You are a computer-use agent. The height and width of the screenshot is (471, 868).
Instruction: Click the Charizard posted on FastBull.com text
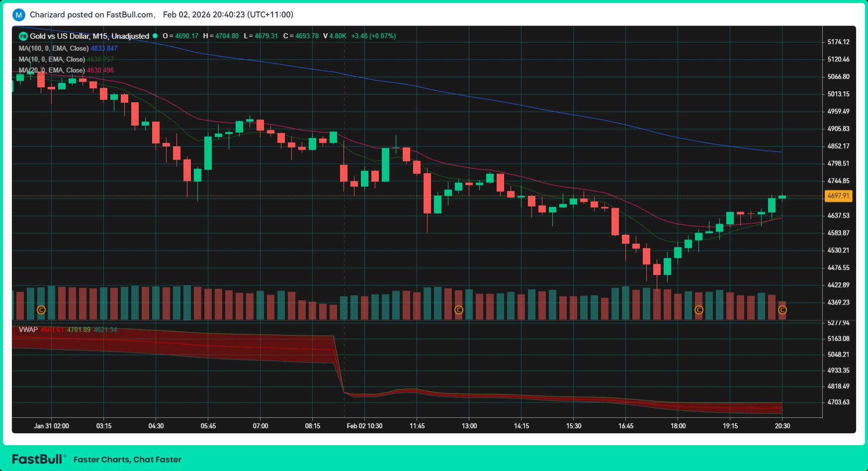tap(91, 15)
